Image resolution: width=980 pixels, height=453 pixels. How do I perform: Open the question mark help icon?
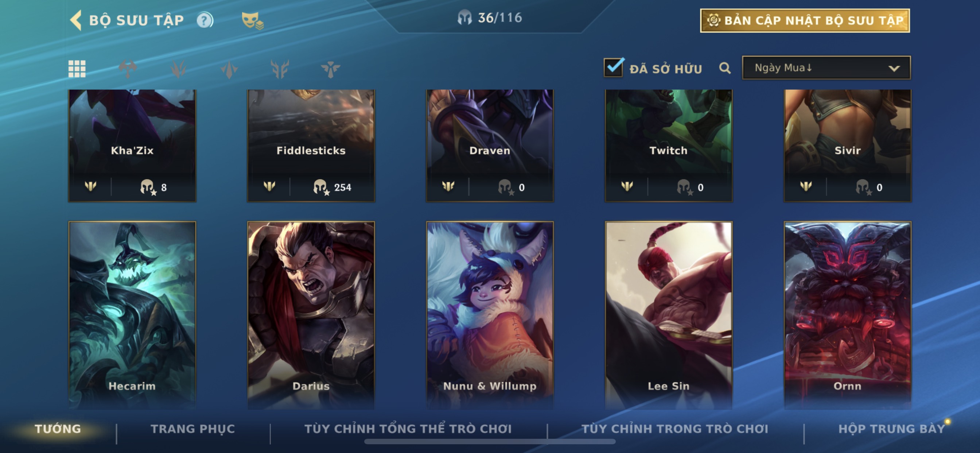click(x=205, y=20)
